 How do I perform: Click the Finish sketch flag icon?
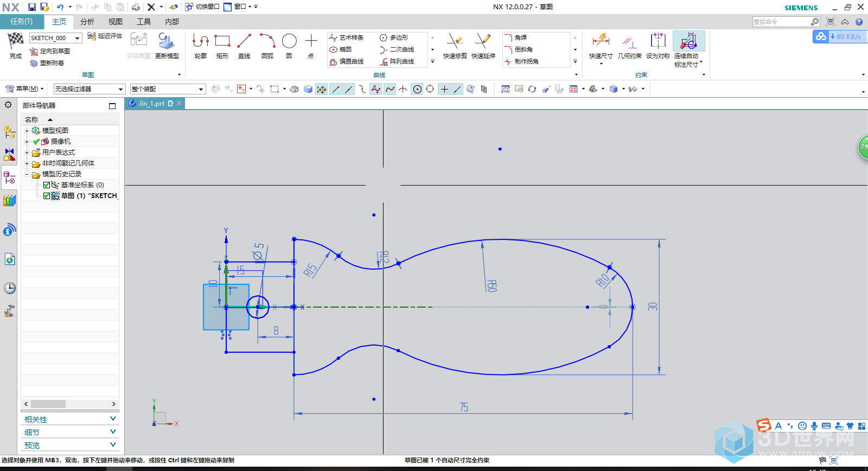[16, 40]
